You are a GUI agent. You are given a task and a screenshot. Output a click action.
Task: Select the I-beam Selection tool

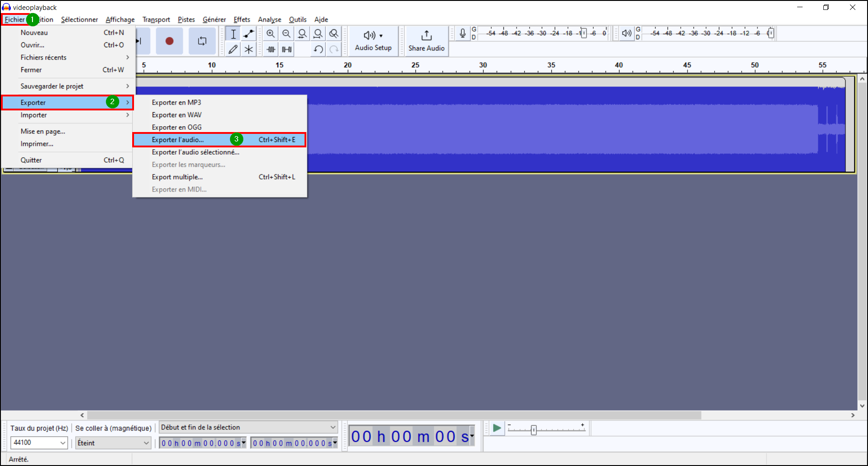click(x=233, y=34)
